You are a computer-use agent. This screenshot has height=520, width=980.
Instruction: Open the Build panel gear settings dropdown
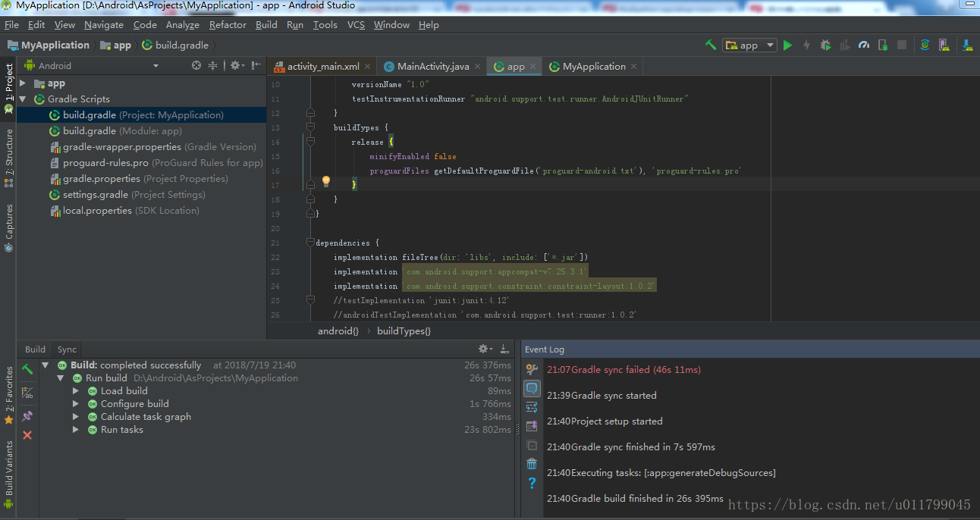(485, 349)
